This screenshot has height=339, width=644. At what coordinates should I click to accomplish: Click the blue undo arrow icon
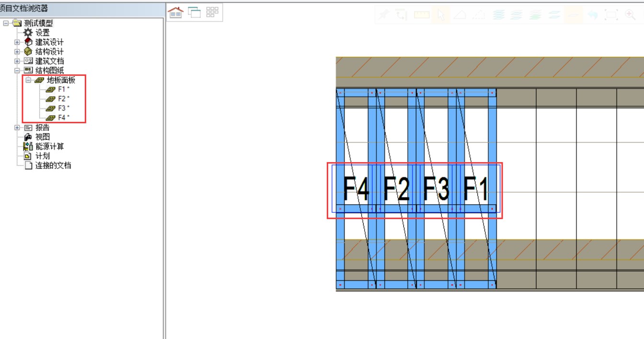click(x=592, y=14)
